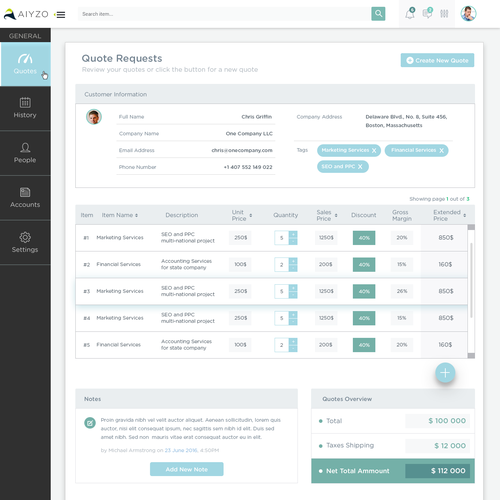Click Chris Griffin's customer avatar
This screenshot has width=500, height=500.
[94, 117]
